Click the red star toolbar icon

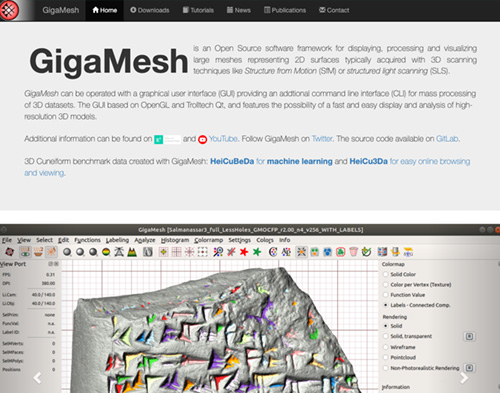244,252
